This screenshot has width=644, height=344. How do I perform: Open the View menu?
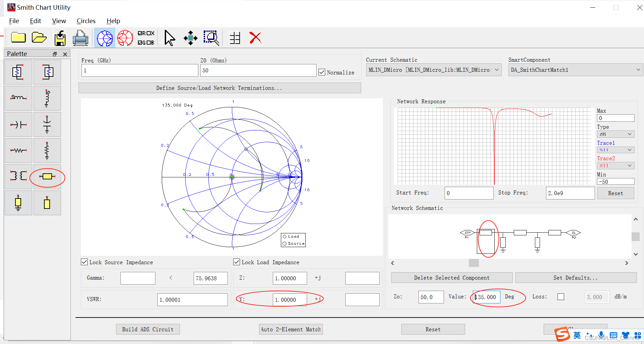pyautogui.click(x=59, y=21)
